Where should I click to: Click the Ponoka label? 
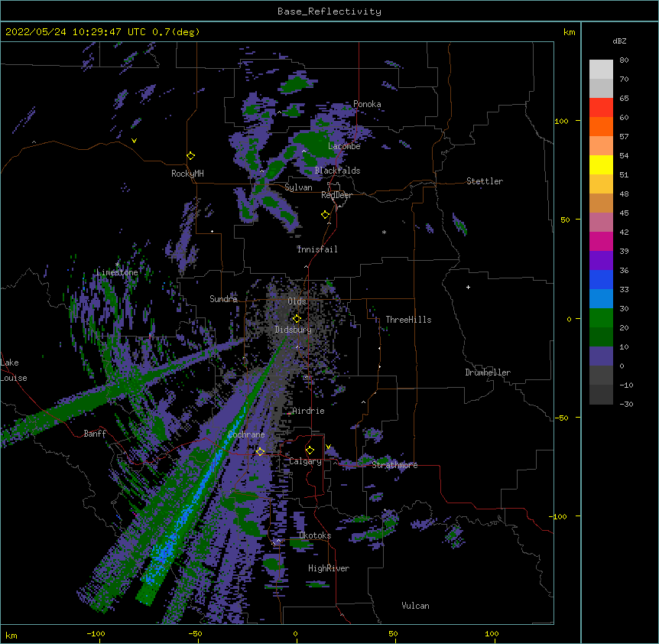[x=367, y=104]
